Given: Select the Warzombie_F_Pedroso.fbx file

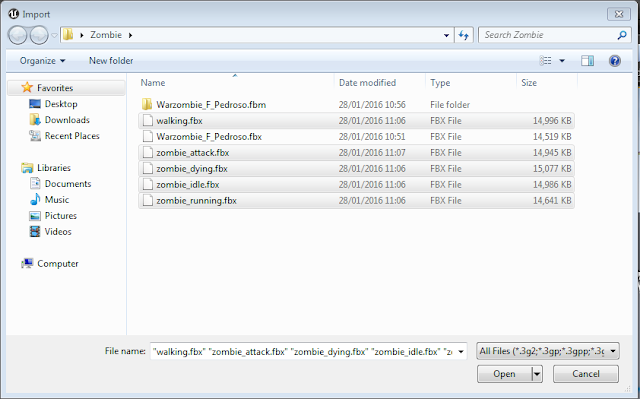Looking at the screenshot, I should (356, 136).
